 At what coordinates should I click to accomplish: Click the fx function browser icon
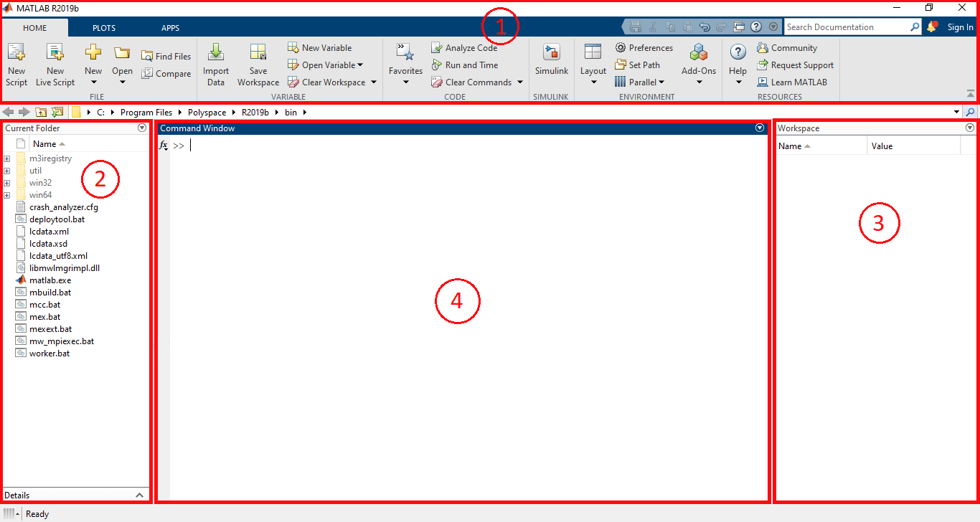(163, 146)
